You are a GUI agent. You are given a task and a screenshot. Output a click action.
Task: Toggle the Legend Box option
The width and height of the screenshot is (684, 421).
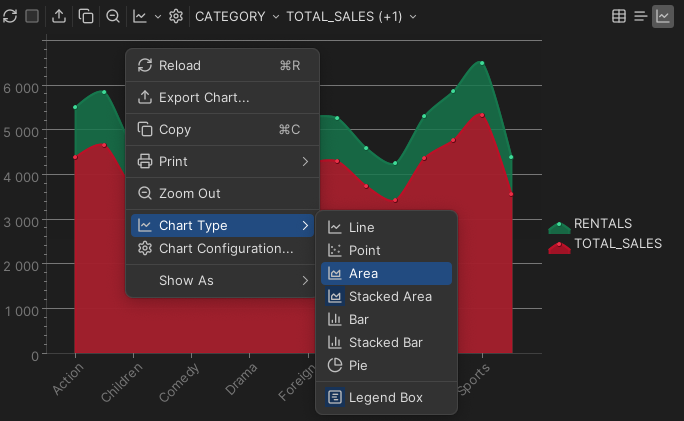[385, 398]
